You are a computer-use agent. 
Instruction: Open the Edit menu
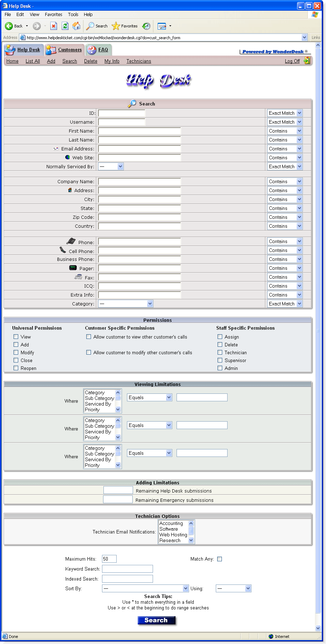pyautogui.click(x=20, y=15)
